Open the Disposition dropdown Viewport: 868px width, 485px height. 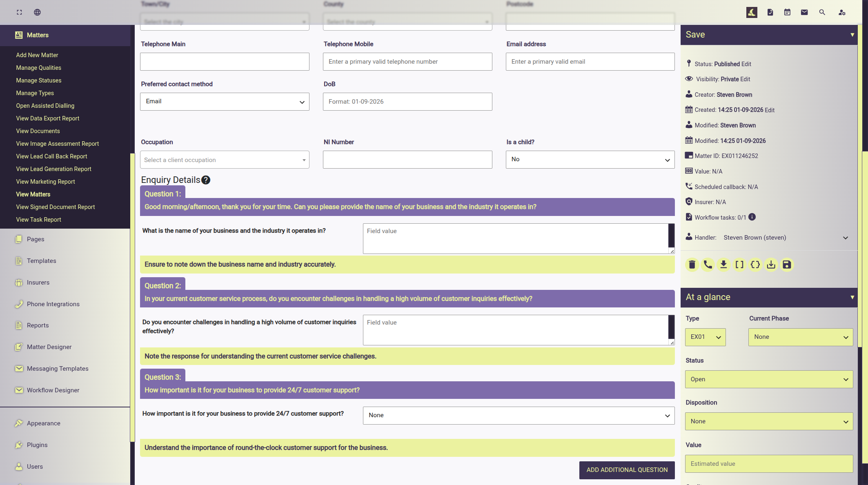(769, 421)
